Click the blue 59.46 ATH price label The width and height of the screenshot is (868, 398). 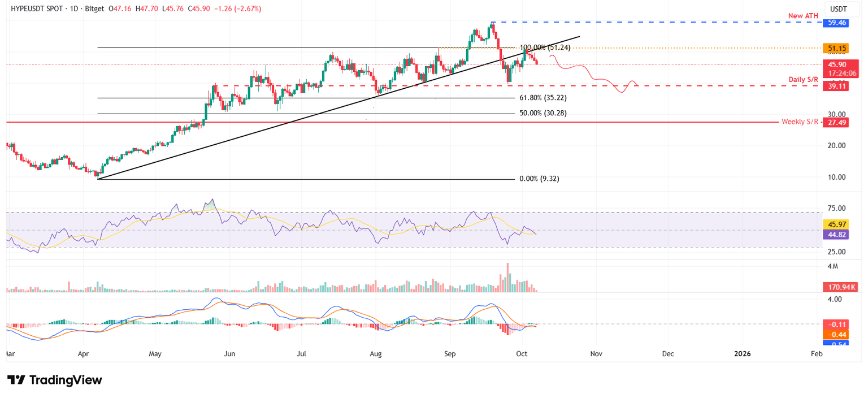coord(836,23)
